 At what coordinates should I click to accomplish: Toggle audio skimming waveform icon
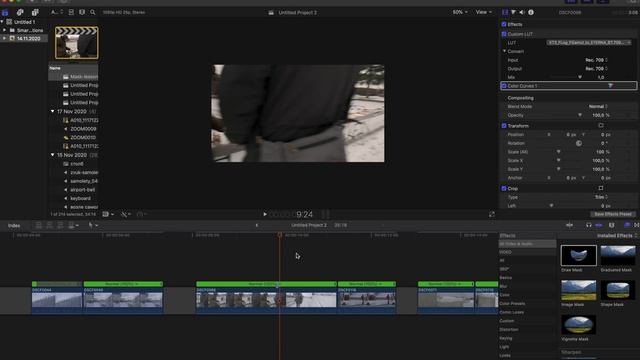point(569,225)
